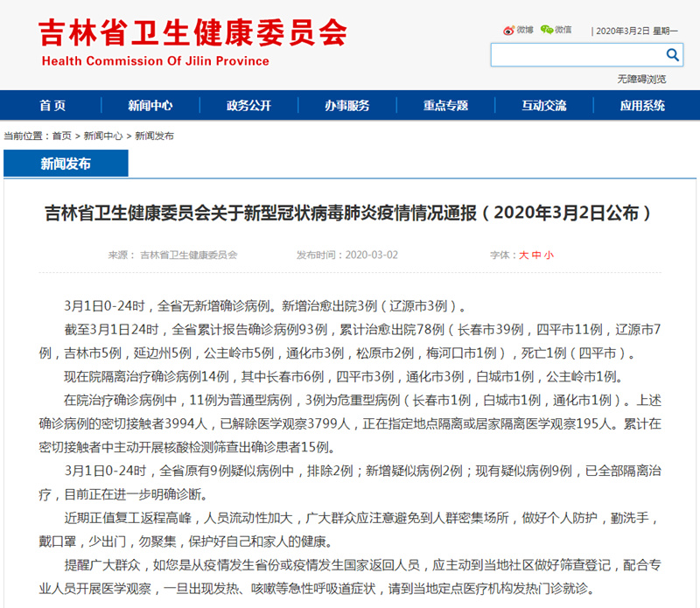Open 应用系统 in the navigation bar
The image size is (700, 608).
click(642, 106)
